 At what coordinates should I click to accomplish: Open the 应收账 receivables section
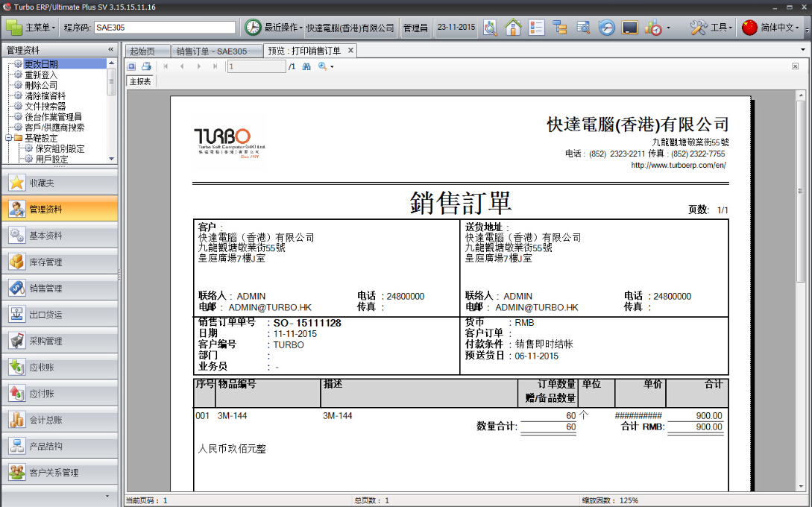click(60, 367)
